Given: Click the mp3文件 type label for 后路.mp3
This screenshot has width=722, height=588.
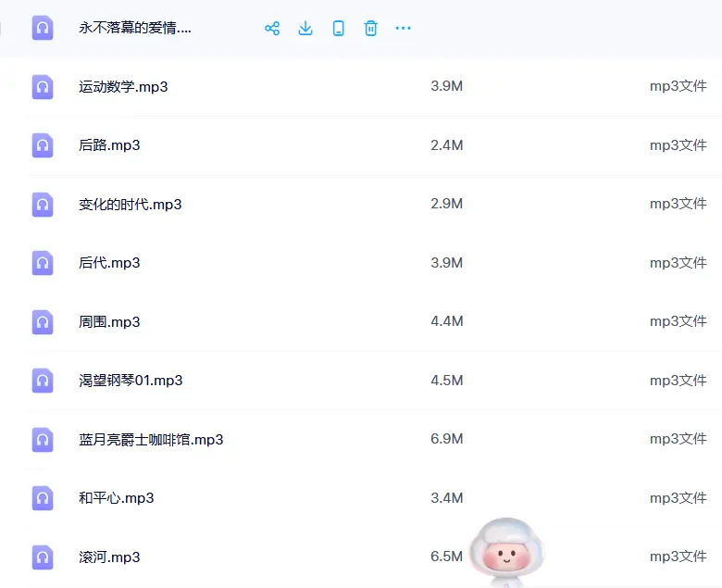Looking at the screenshot, I should [678, 145].
